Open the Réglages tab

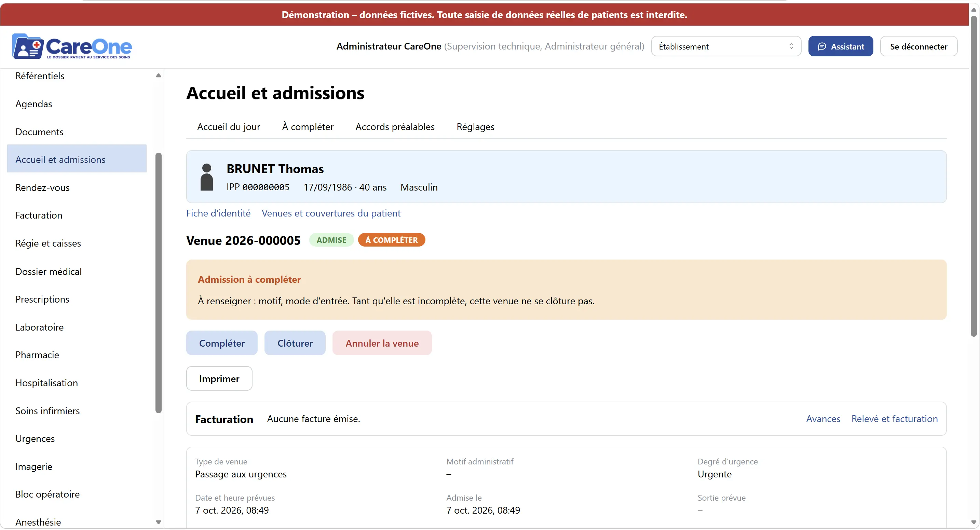pyautogui.click(x=476, y=127)
